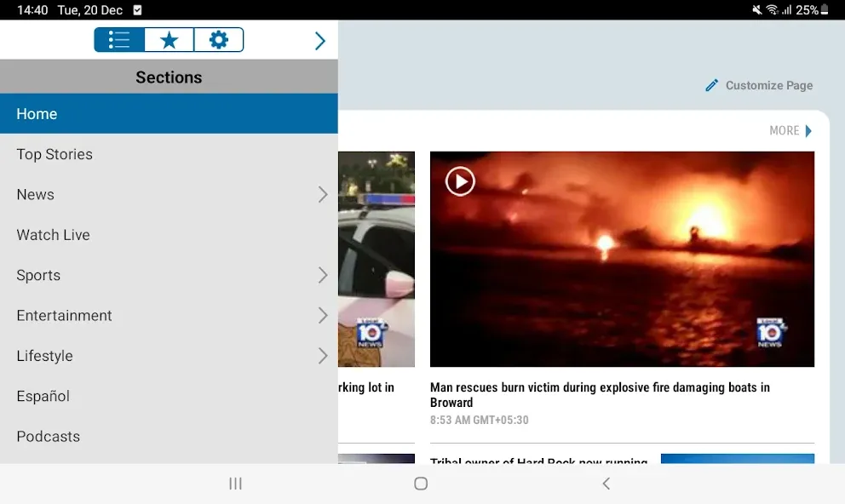Viewport: 845px width, 504px height.
Task: Close the side drawer with the arrow
Action: [x=320, y=41]
